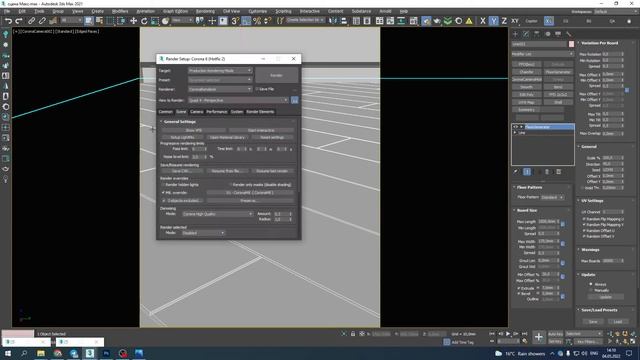Open View to Render dropdown
This screenshot has height=360, width=640.
238,100
